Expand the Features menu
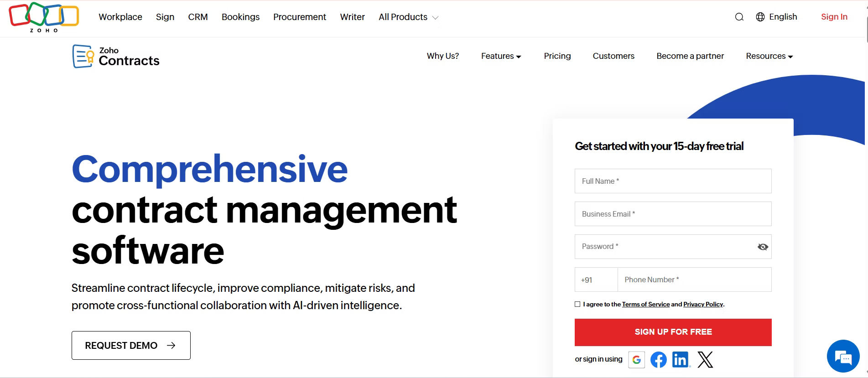Image resolution: width=868 pixels, height=378 pixels. click(501, 56)
